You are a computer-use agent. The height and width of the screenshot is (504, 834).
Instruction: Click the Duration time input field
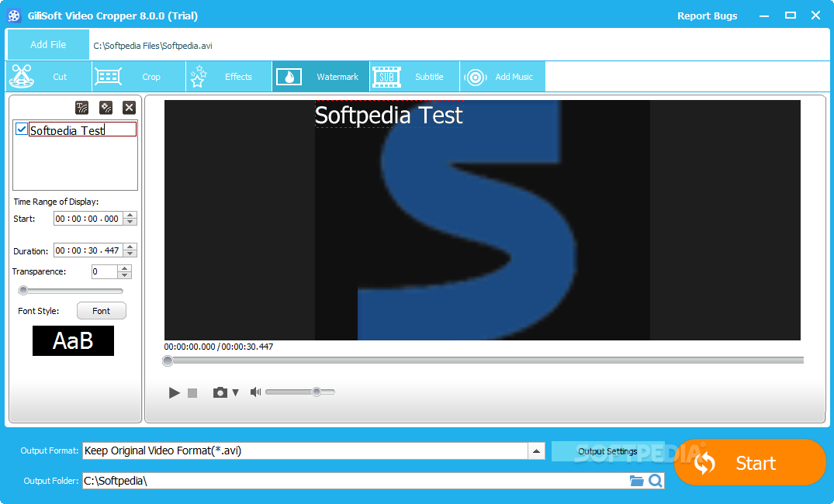coord(88,250)
